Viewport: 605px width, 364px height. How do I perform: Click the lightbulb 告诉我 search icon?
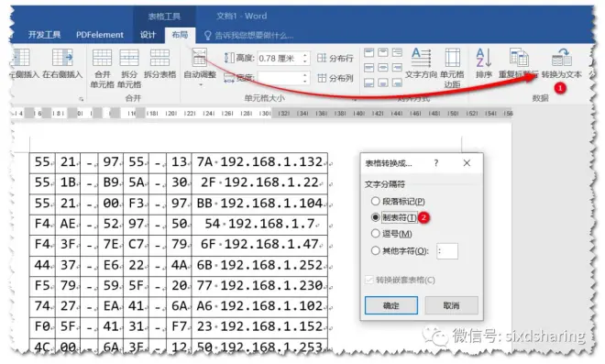(207, 36)
